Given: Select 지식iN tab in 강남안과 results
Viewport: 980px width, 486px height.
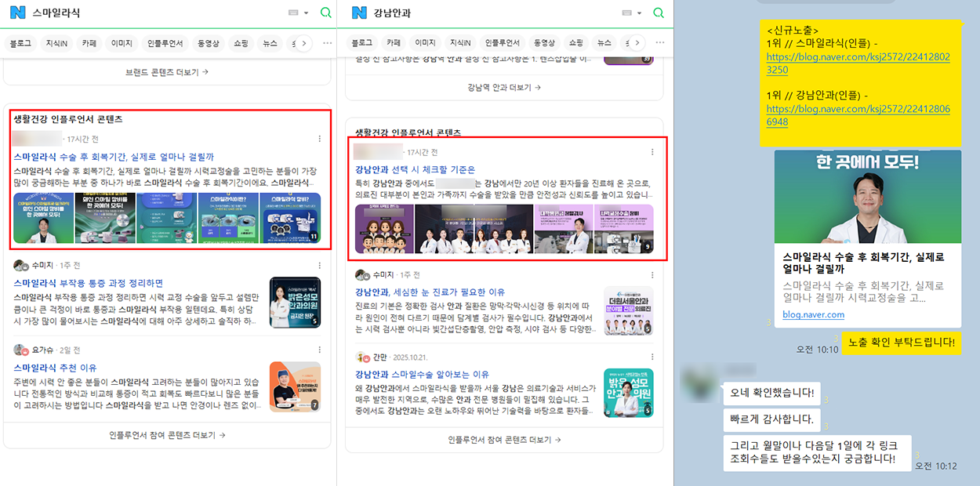Looking at the screenshot, I should click(460, 43).
